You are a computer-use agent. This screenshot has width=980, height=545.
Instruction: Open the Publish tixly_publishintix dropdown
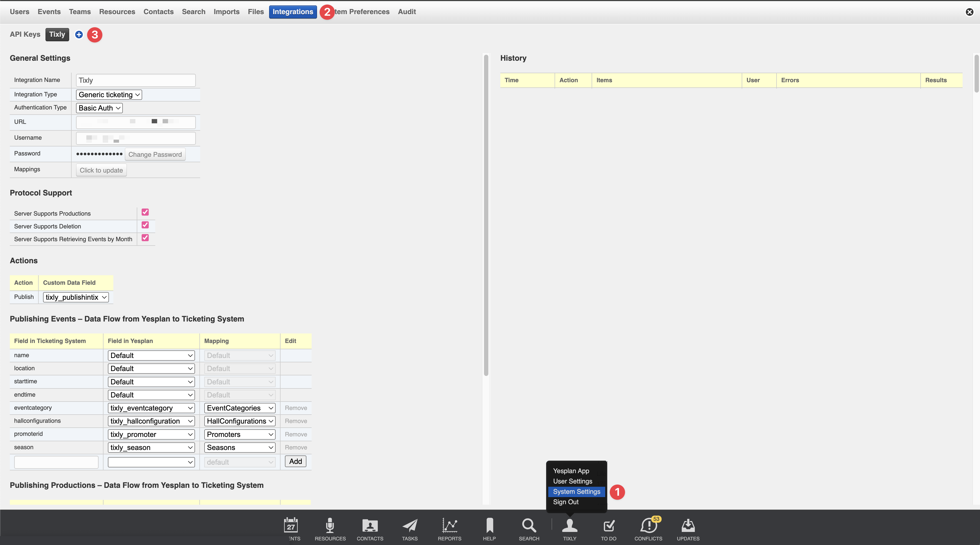tap(76, 298)
